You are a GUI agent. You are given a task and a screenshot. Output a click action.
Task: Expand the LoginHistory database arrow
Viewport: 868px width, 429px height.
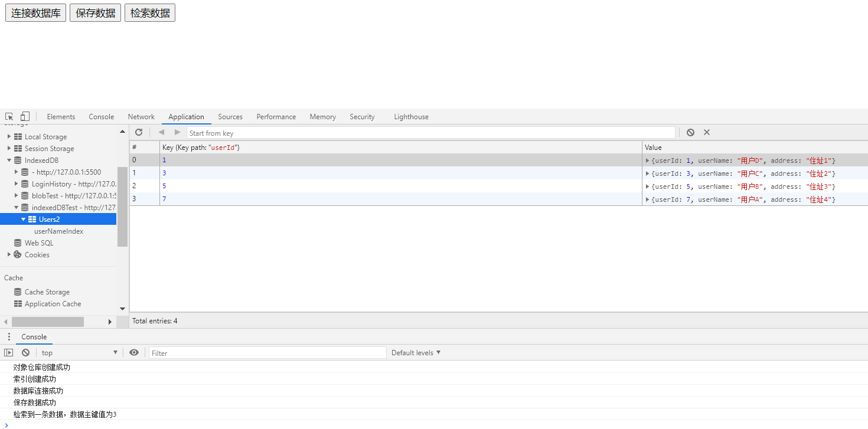pyautogui.click(x=16, y=184)
